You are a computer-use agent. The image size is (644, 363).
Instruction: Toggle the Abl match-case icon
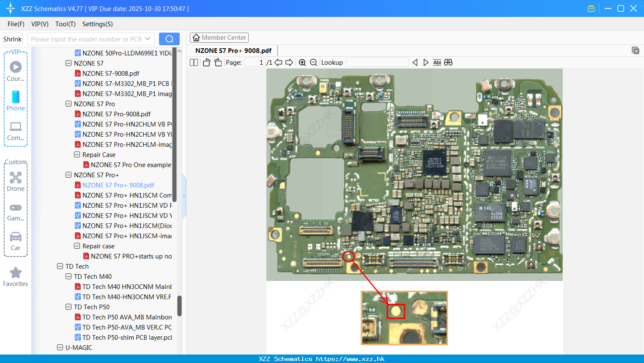pos(437,63)
